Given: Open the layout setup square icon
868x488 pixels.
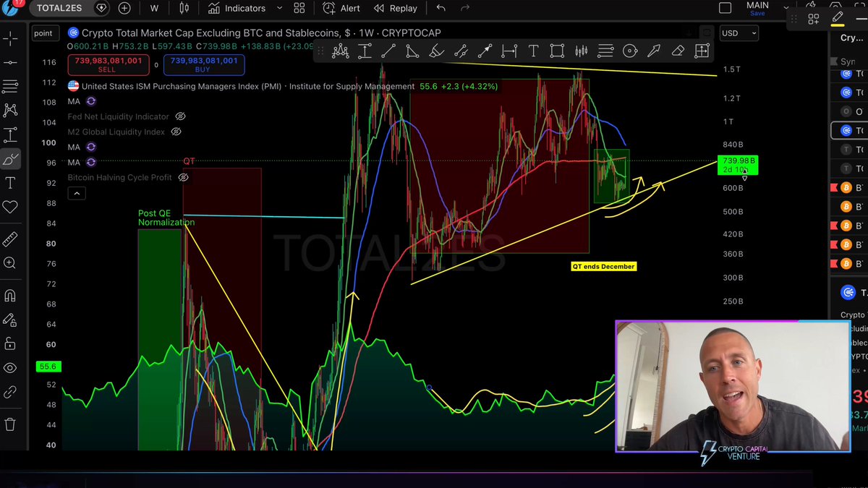Looking at the screenshot, I should click(725, 8).
